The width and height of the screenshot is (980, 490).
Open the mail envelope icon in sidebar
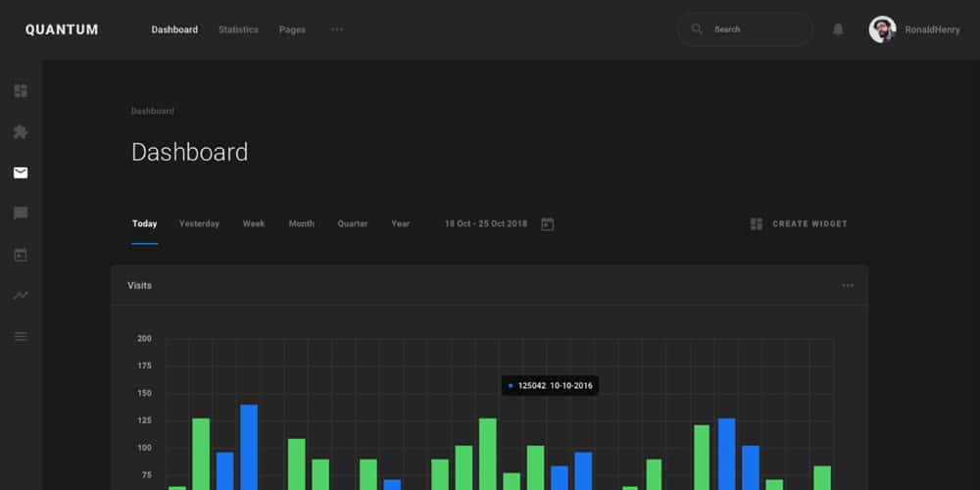(x=21, y=173)
